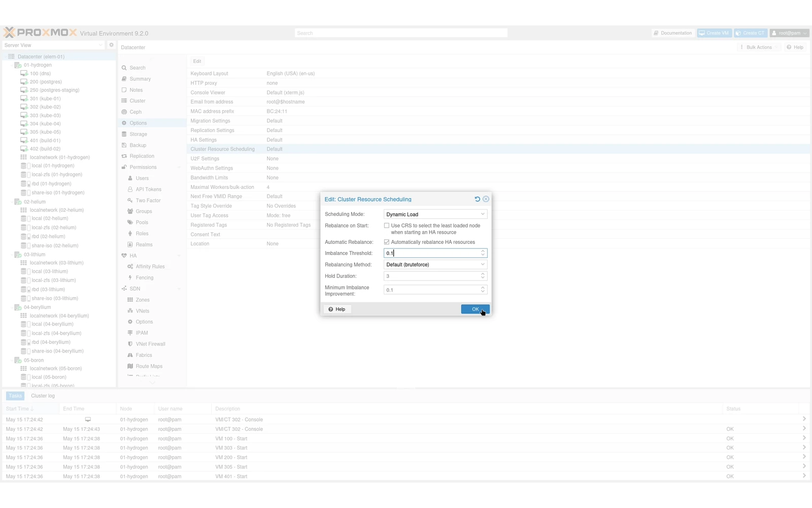812x508 pixels.
Task: Adjust Imbalance Threshold spinner arrows
Action: coord(483,253)
